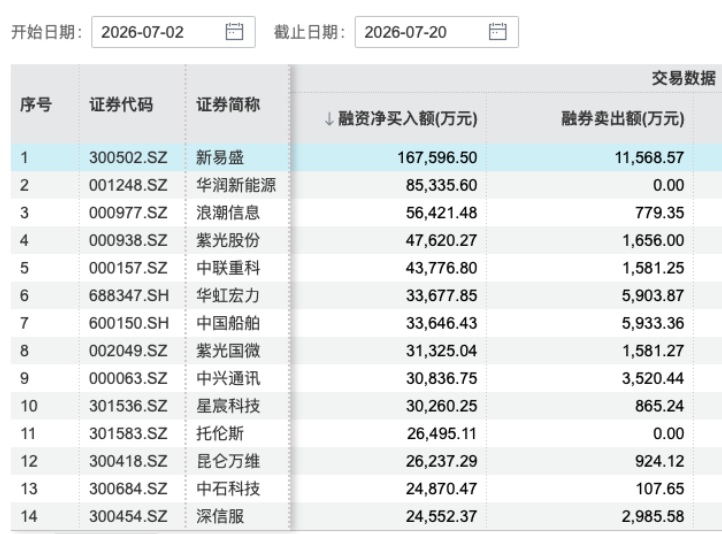Select stock code 688347.SH
The width and height of the screenshot is (722, 534).
point(129,296)
